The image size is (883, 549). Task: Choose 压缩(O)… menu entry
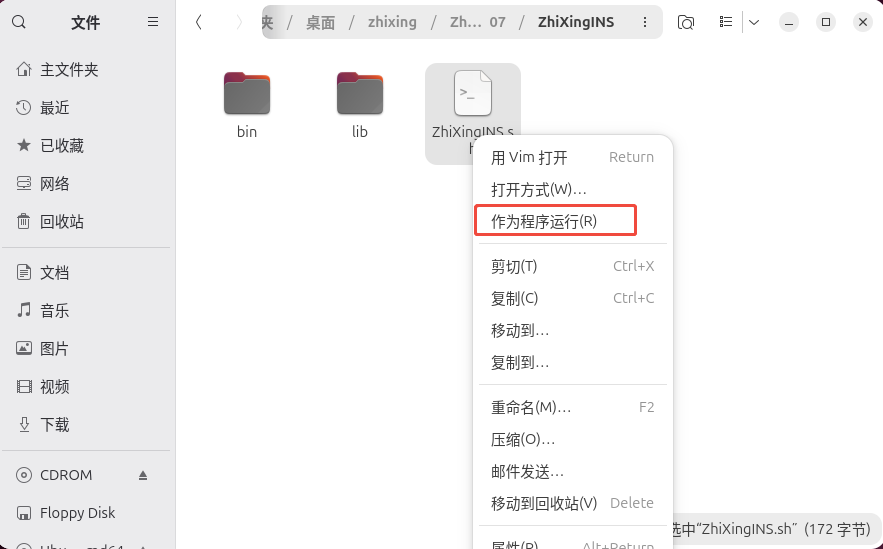(x=573, y=439)
